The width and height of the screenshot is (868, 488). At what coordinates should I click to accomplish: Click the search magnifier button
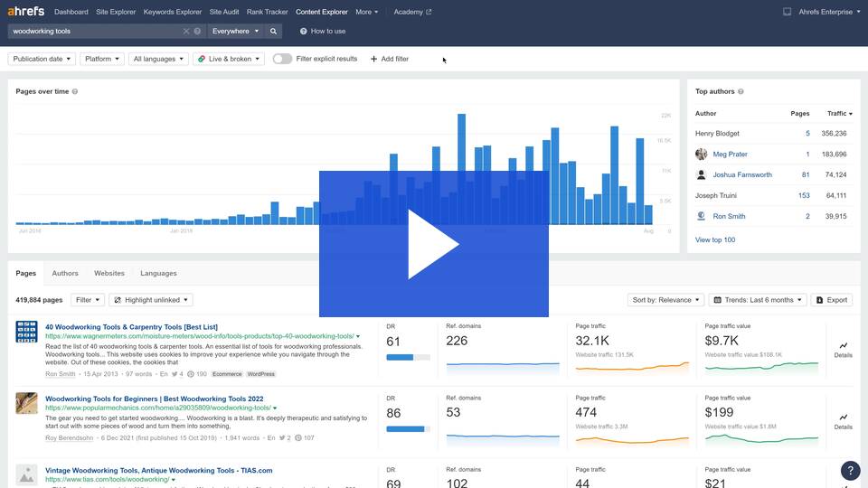point(273,31)
